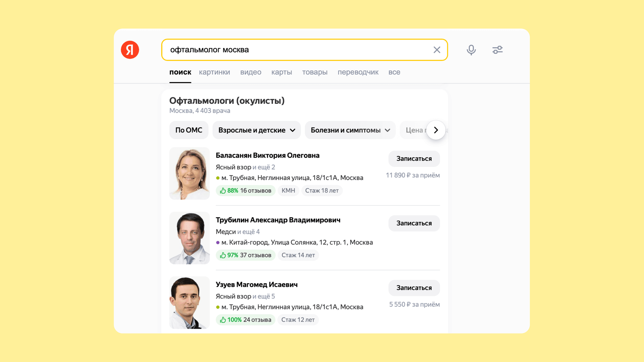The height and width of the screenshot is (362, 644).
Task: Click the Стаж 14 лет badge
Action: click(x=298, y=255)
